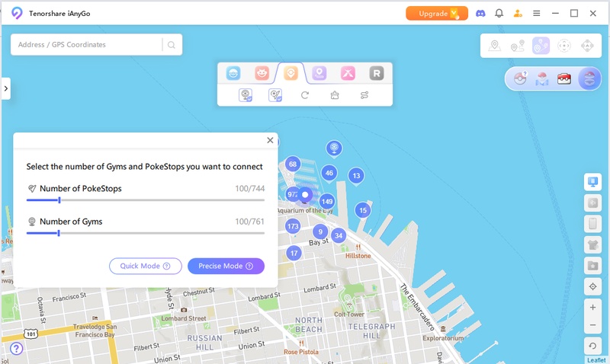
Task: Open the notifications bell
Action: 499,13
